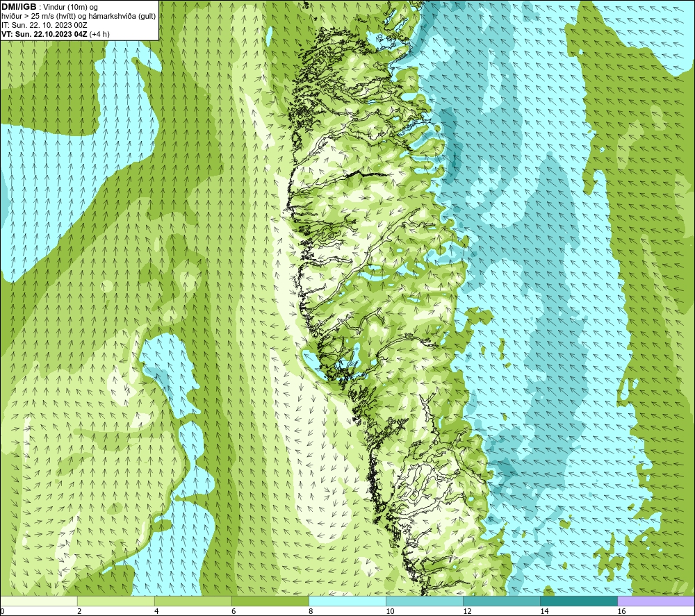Click the purple above-16 m/s legend swatch
Screen dimensions: 695x616
pyautogui.click(x=656, y=601)
